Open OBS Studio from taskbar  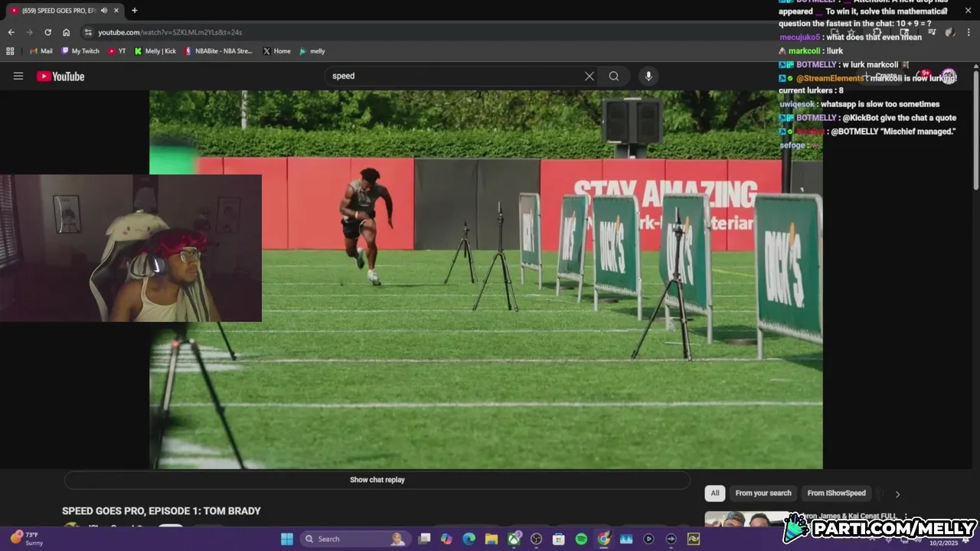pos(536,539)
